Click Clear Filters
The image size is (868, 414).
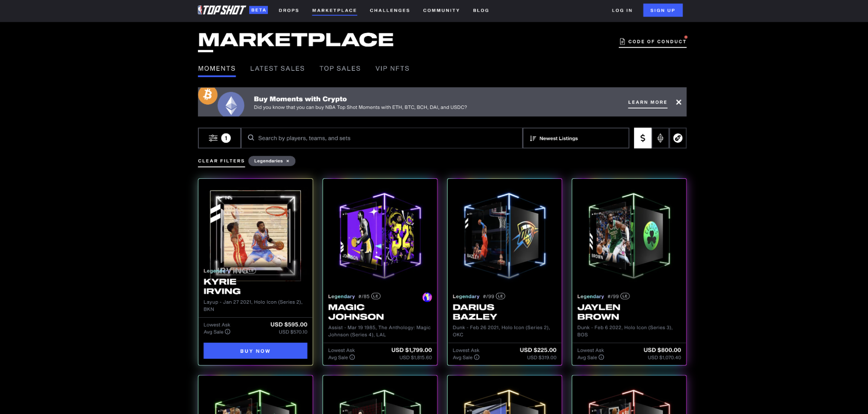click(221, 161)
